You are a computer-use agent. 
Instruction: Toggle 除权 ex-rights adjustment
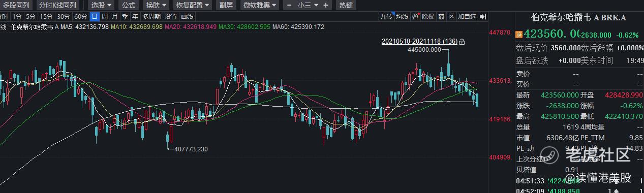tap(428, 17)
